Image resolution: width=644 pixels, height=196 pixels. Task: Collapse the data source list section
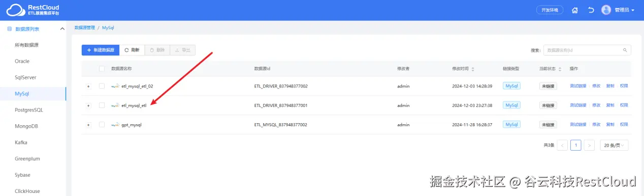click(x=62, y=29)
